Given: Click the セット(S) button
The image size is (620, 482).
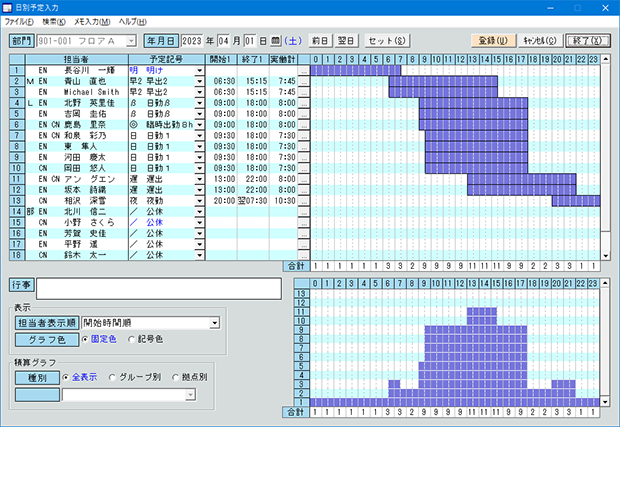Looking at the screenshot, I should [x=387, y=41].
